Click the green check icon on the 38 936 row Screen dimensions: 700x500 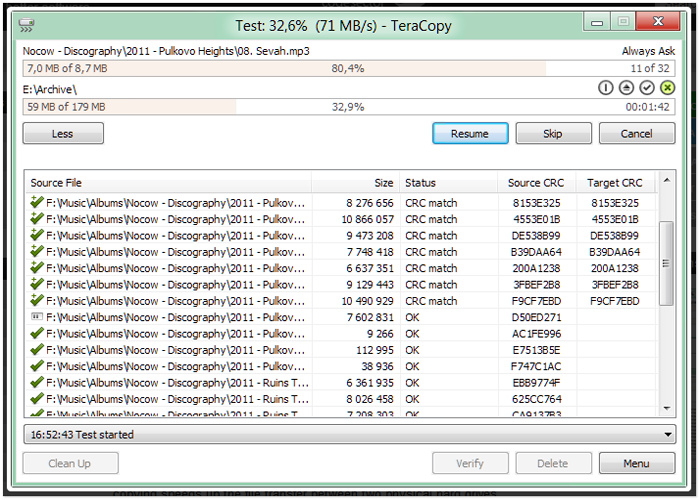pos(37,366)
